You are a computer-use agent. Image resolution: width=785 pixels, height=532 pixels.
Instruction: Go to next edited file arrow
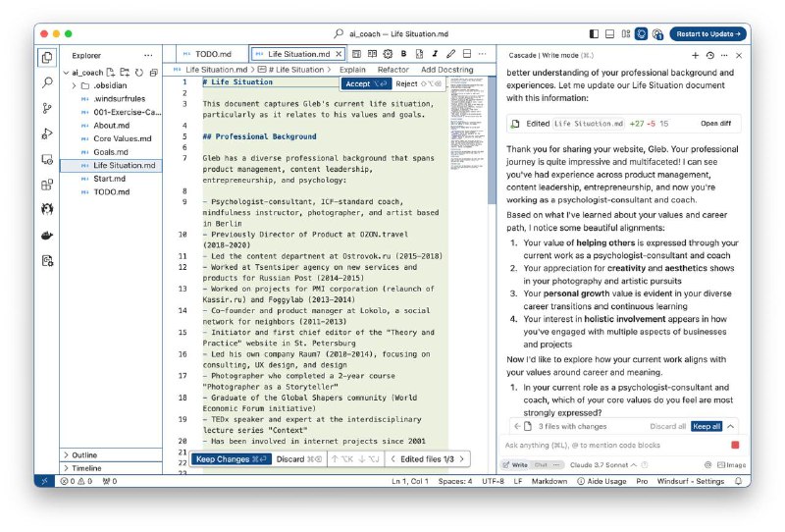462,458
